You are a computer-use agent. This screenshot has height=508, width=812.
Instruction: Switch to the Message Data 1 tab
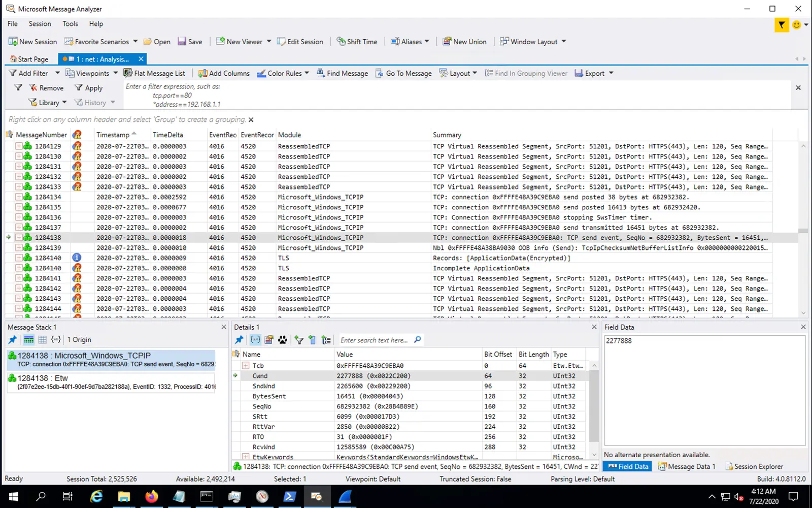[x=687, y=466]
